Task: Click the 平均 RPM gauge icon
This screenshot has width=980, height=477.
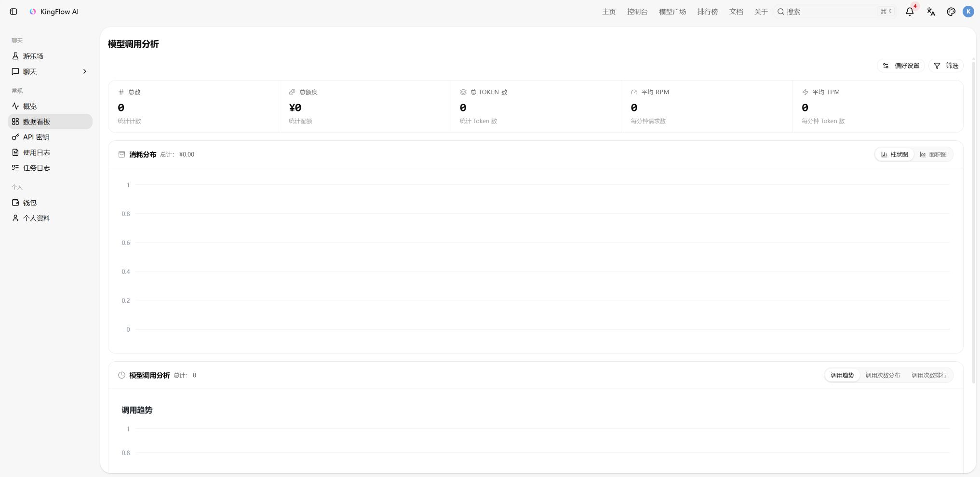Action: click(x=634, y=92)
